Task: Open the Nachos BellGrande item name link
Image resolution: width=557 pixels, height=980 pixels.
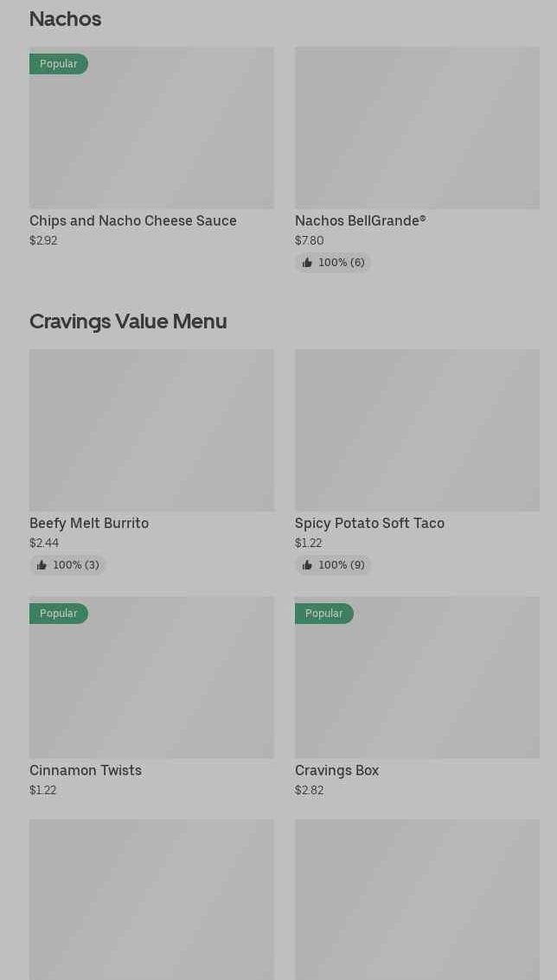Action: pyautogui.click(x=361, y=221)
